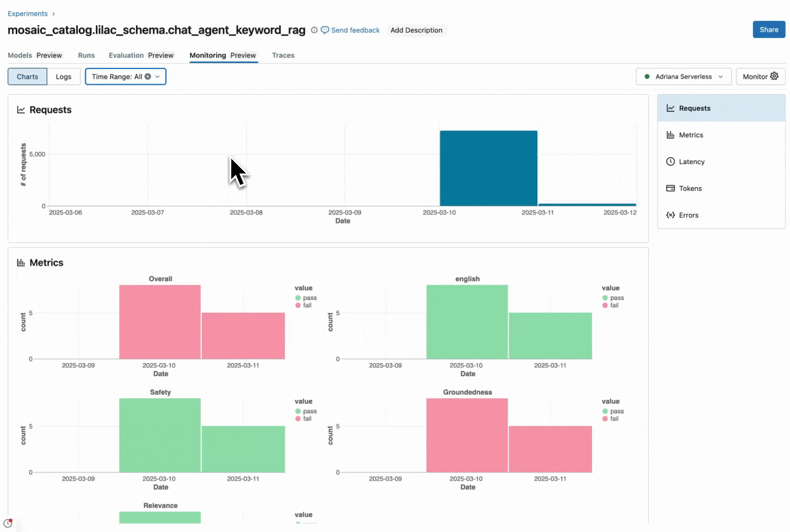Jump to Metrics section in sidebar
The height and width of the screenshot is (532, 790).
pyautogui.click(x=721, y=135)
